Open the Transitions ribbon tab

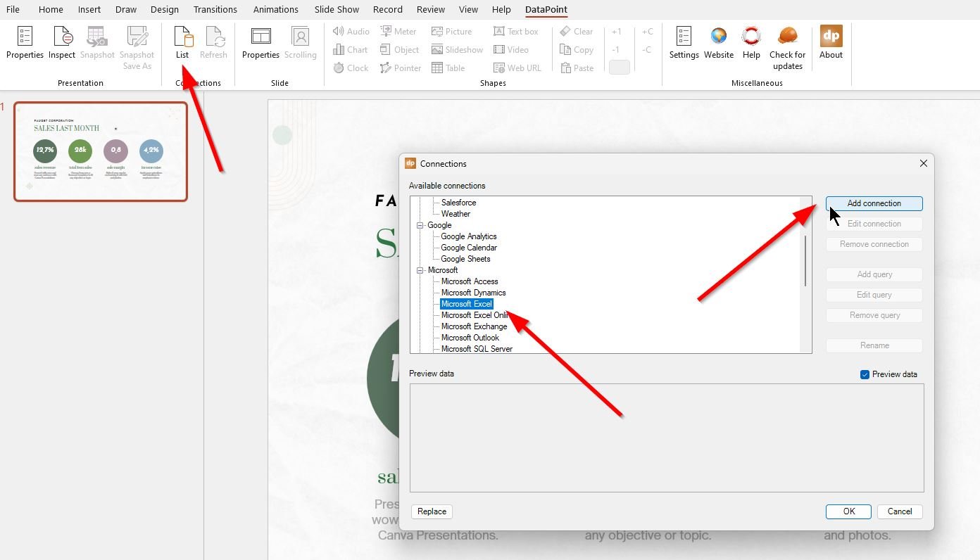(215, 9)
